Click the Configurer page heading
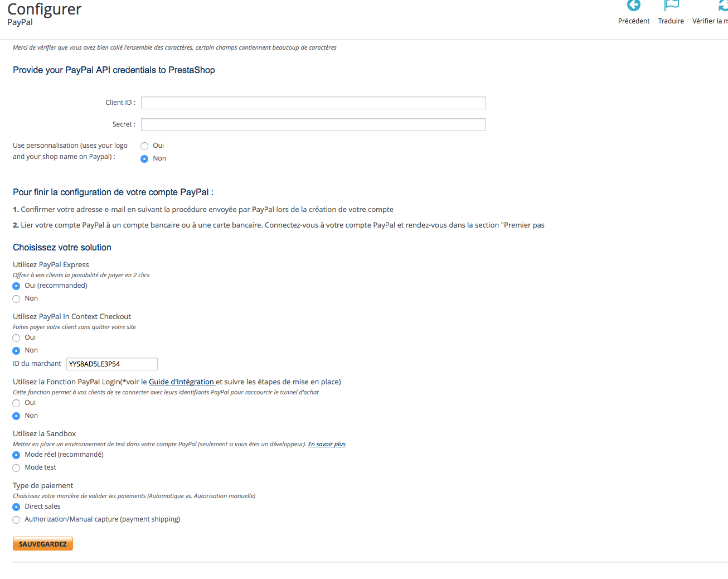The width and height of the screenshot is (728, 579). click(44, 9)
